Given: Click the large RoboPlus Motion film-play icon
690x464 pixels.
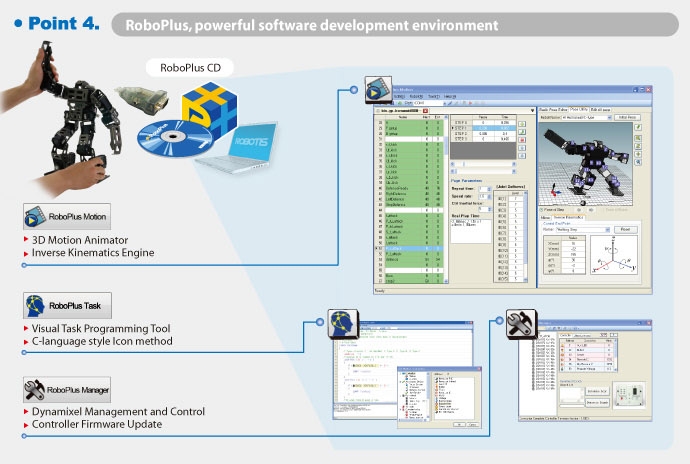Looking at the screenshot, I should coord(378,90).
